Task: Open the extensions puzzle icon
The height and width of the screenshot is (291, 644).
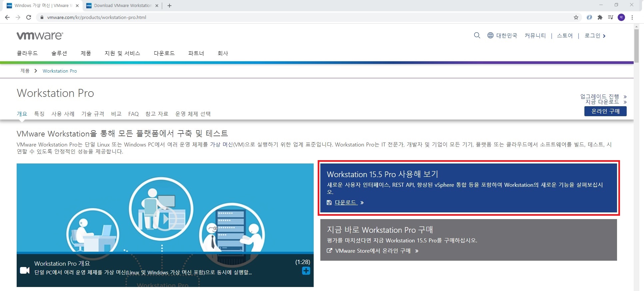Action: pyautogui.click(x=600, y=17)
